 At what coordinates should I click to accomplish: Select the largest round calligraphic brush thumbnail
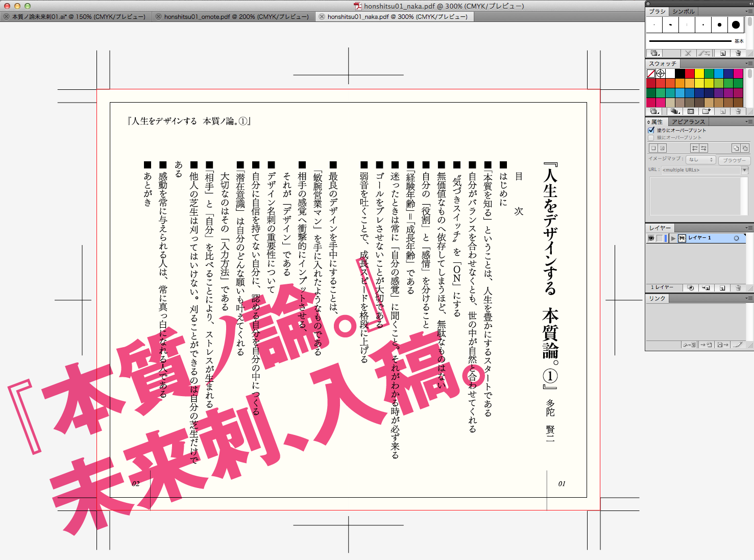pos(736,25)
